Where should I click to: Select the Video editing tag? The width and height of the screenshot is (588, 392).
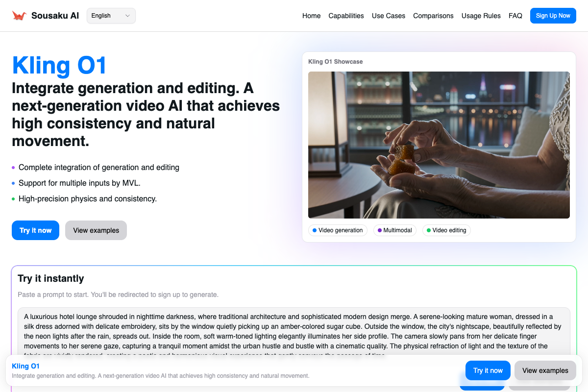point(446,230)
